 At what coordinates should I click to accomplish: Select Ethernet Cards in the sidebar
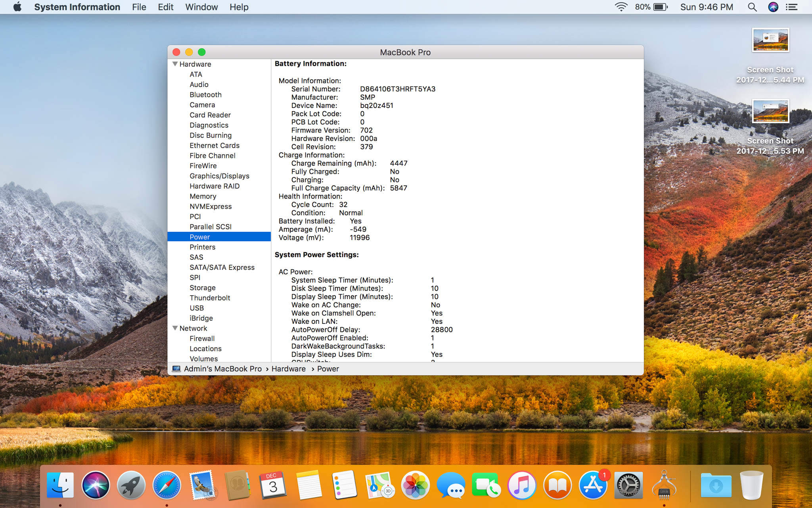214,145
